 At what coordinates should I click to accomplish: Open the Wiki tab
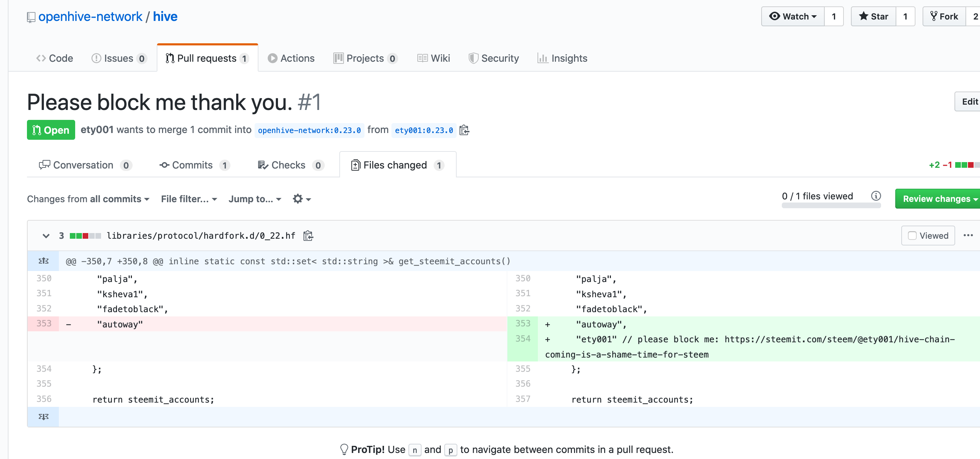[x=433, y=58]
